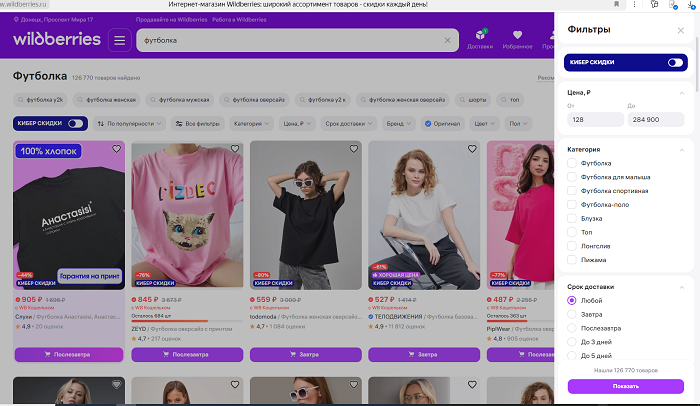Check the Футболка спортивная checkbox
The height and width of the screenshot is (406, 700).
571,191
